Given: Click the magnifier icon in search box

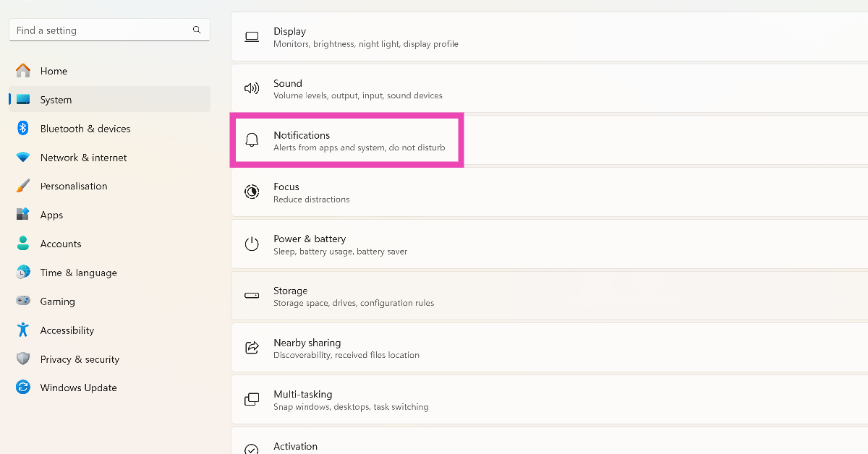Looking at the screenshot, I should tap(197, 30).
